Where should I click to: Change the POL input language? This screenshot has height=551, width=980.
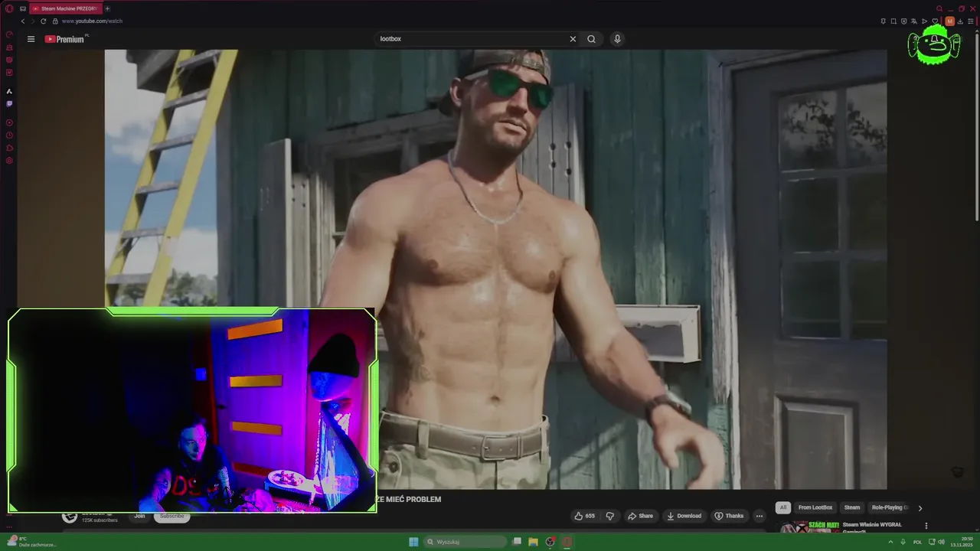(917, 542)
